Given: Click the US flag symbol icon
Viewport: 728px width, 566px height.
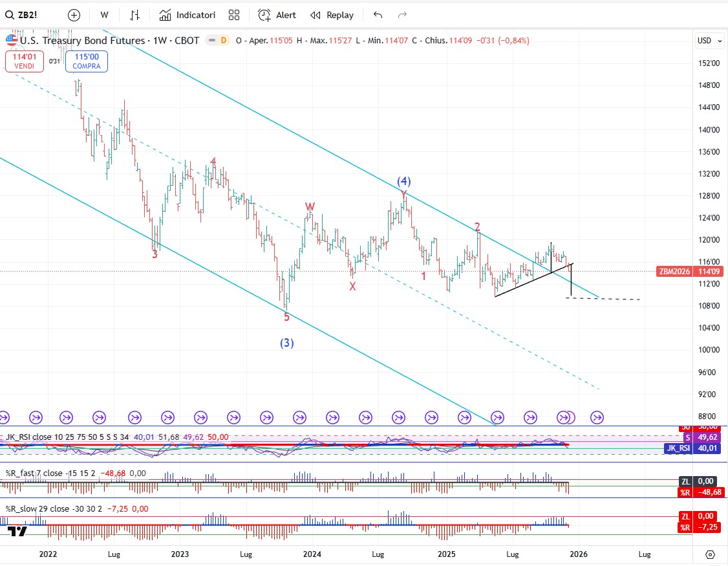Looking at the screenshot, I should pyautogui.click(x=12, y=40).
